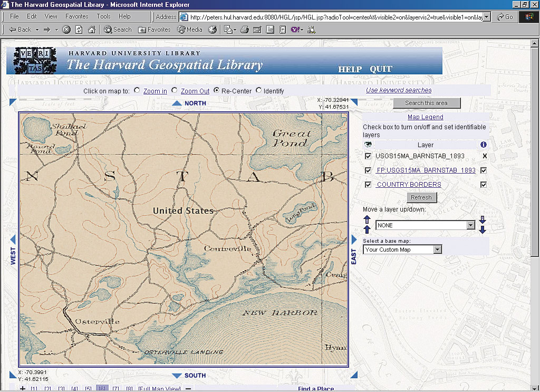
Task: Open the Favorites menu in menu bar
Action: click(77, 16)
